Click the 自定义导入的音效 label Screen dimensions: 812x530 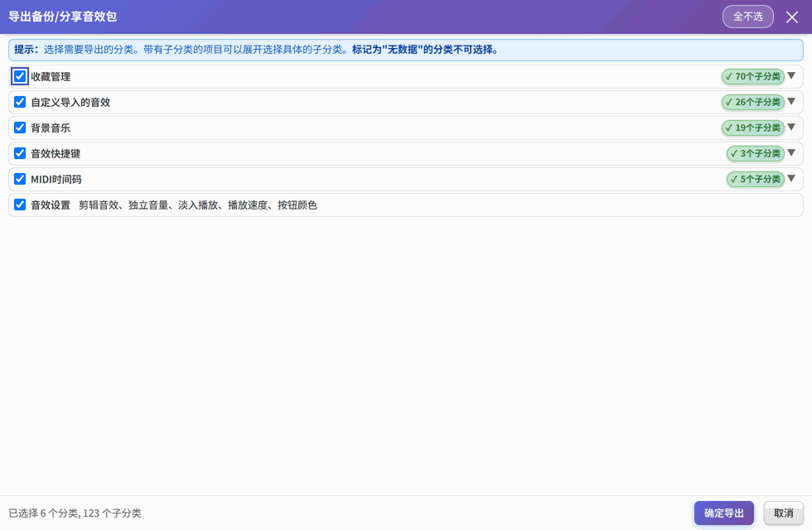click(70, 103)
